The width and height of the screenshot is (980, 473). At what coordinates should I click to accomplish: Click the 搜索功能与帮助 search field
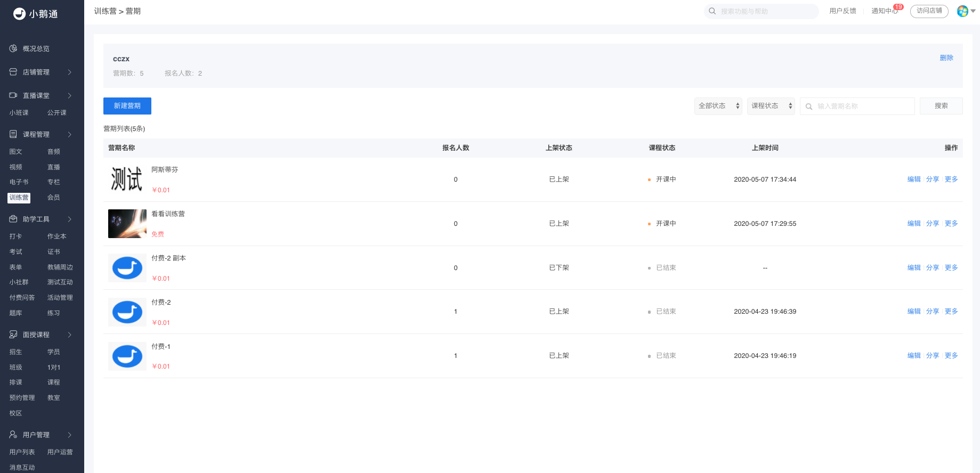pyautogui.click(x=762, y=11)
